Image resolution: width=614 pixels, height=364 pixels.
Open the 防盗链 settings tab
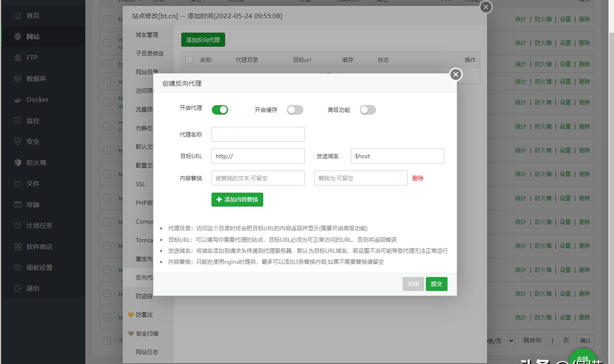point(144,296)
